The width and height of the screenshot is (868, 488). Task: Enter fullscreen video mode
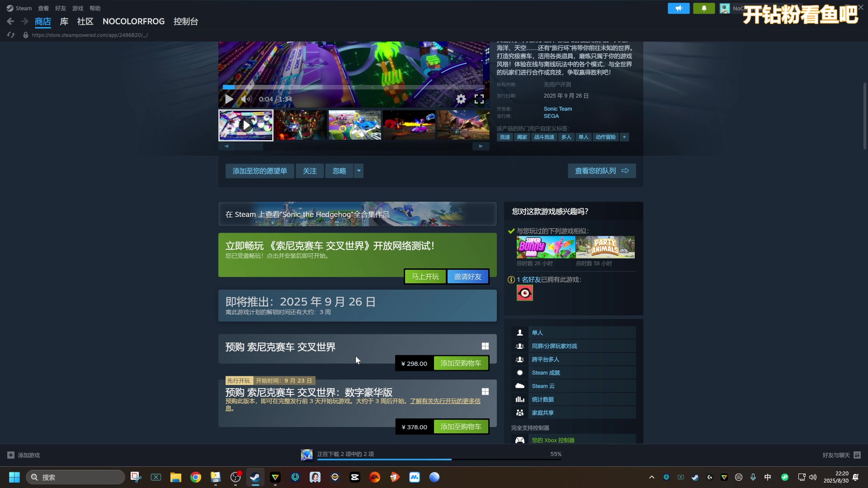479,99
